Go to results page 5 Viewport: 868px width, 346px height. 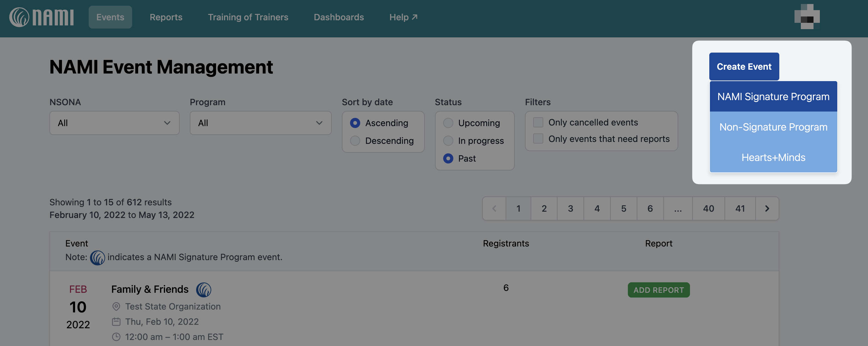click(623, 208)
